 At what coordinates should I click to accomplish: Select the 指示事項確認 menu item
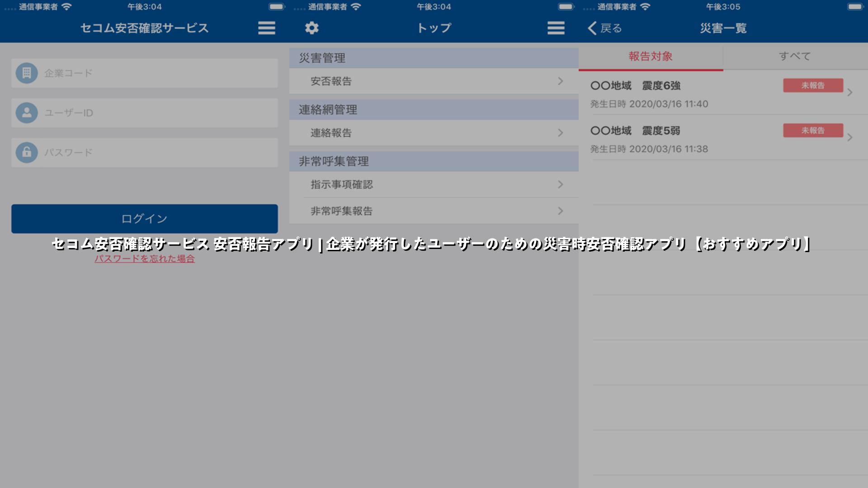coord(434,184)
